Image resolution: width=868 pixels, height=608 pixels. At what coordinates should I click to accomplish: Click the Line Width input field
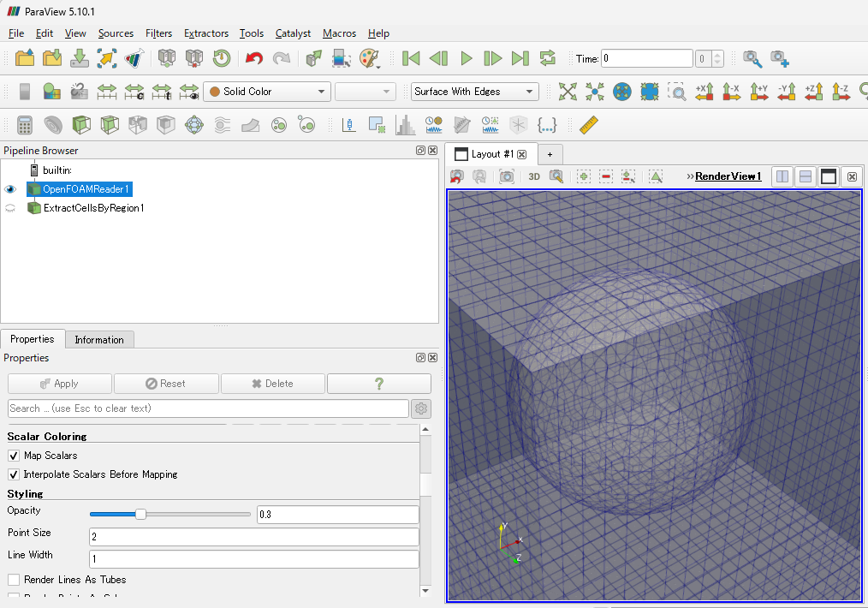point(253,559)
